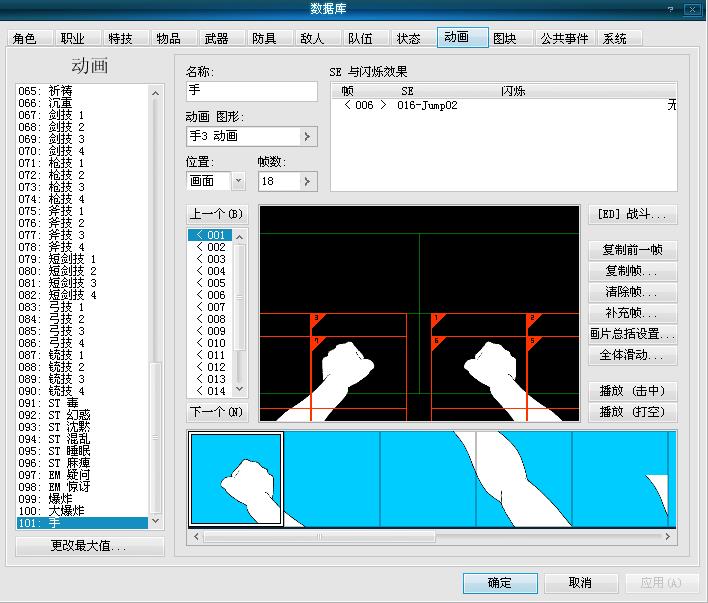
Task: Select animation 097: EM 疑问
Action: point(82,475)
